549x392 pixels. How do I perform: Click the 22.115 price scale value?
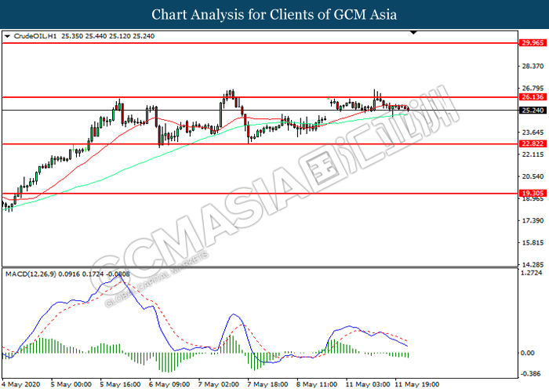[533, 154]
